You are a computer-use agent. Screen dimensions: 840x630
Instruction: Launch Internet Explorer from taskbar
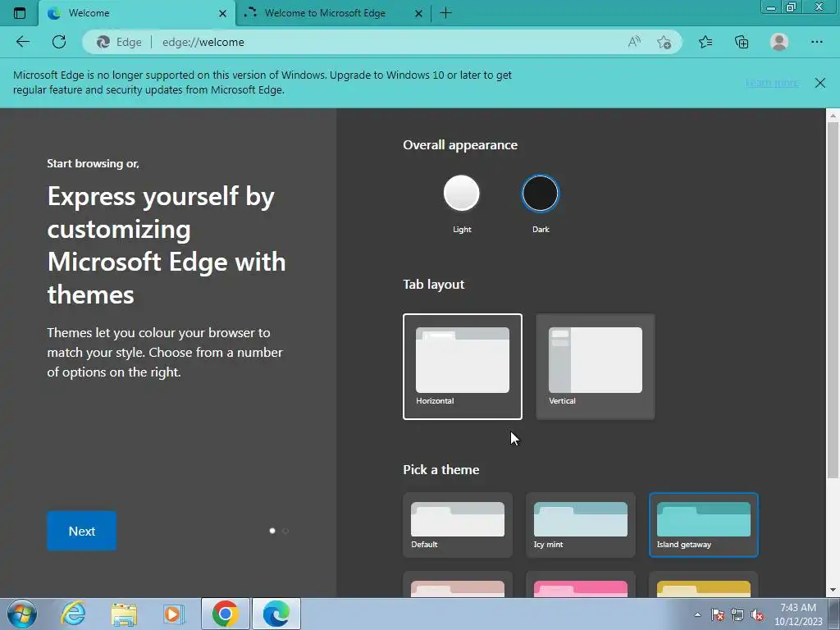pyautogui.click(x=73, y=614)
